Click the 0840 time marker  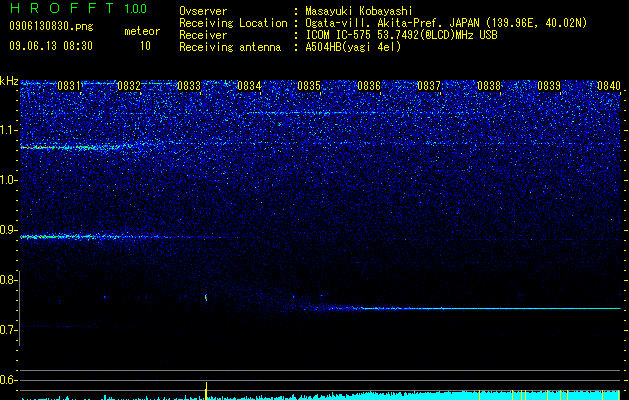tap(609, 86)
